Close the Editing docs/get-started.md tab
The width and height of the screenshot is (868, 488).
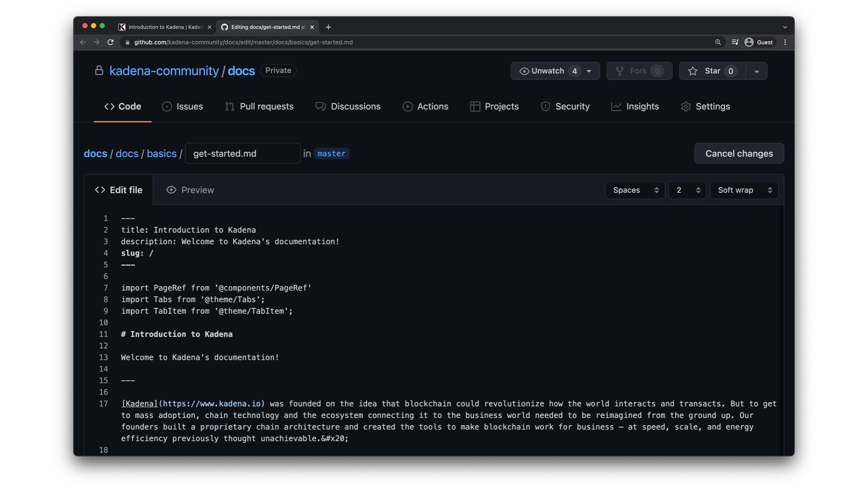click(x=312, y=27)
